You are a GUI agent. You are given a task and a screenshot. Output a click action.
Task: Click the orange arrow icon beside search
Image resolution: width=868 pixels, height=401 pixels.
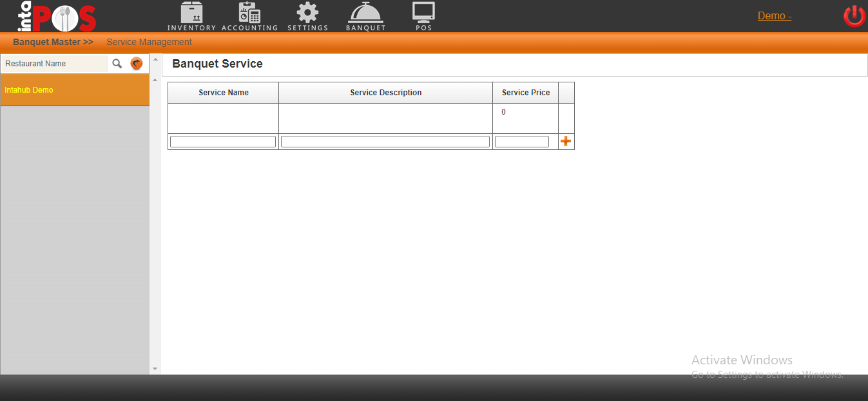[x=136, y=64]
